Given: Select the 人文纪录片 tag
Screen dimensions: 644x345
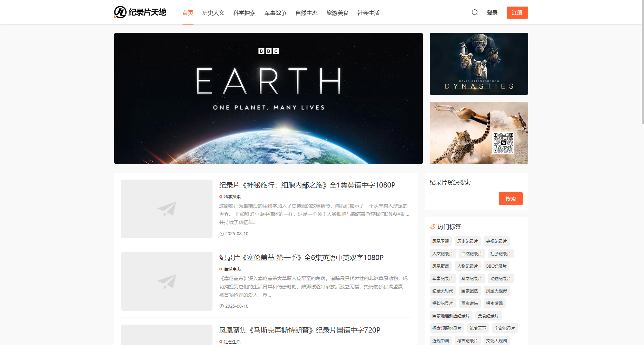Looking at the screenshot, I should tap(443, 254).
